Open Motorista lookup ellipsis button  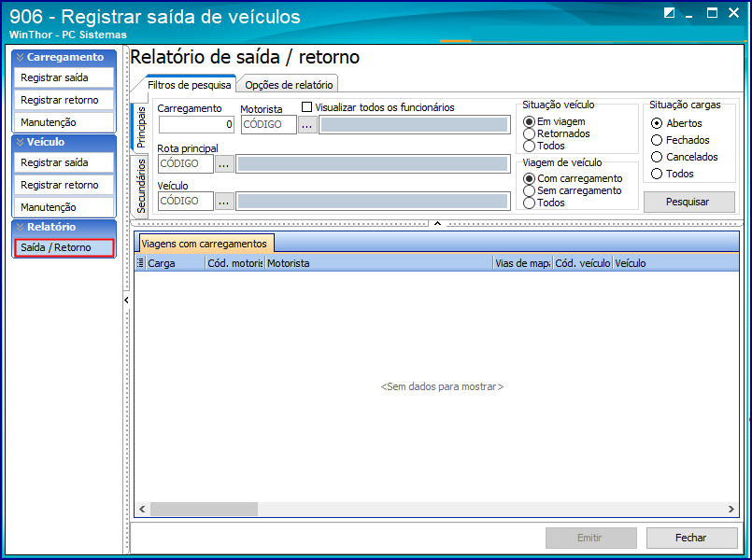click(x=307, y=124)
